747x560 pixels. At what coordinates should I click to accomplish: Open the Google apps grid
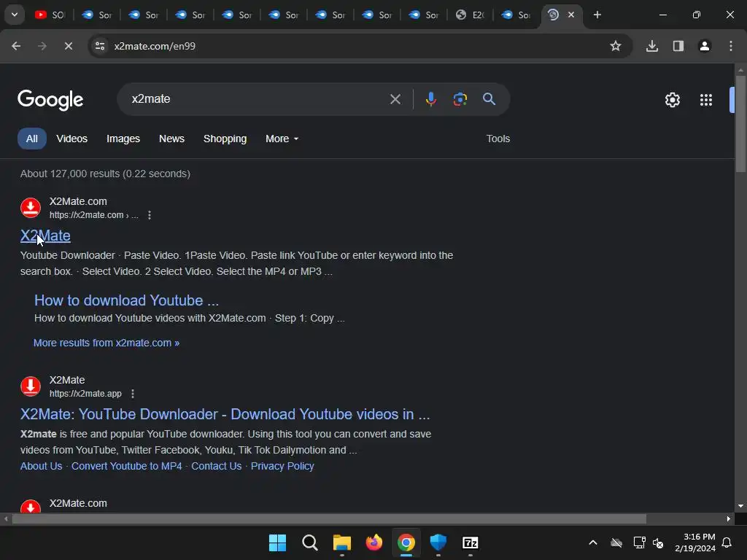pos(706,100)
